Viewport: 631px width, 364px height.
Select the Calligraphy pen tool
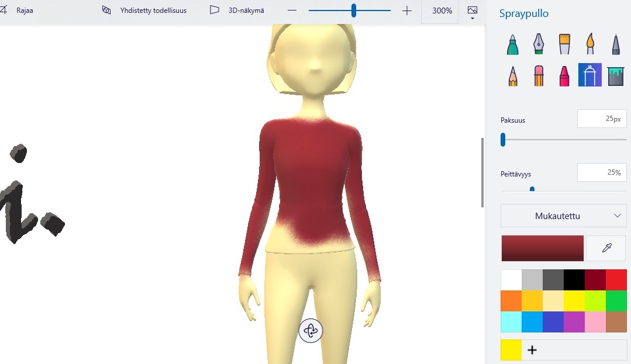point(539,44)
